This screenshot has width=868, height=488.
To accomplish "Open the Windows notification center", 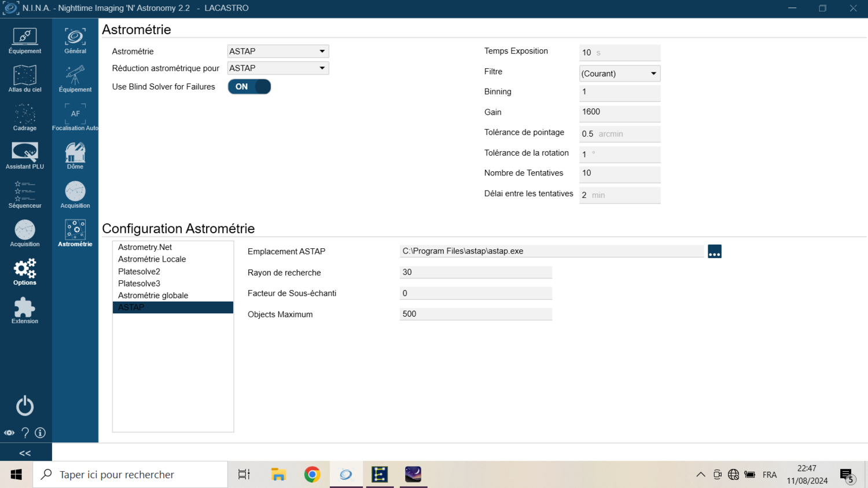I will (x=847, y=476).
